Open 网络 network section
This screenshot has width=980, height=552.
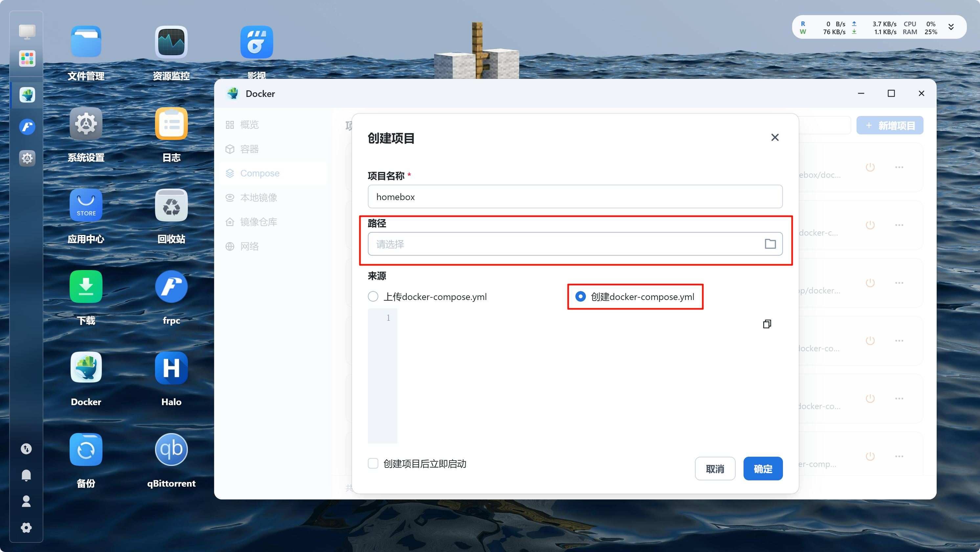click(x=273, y=246)
